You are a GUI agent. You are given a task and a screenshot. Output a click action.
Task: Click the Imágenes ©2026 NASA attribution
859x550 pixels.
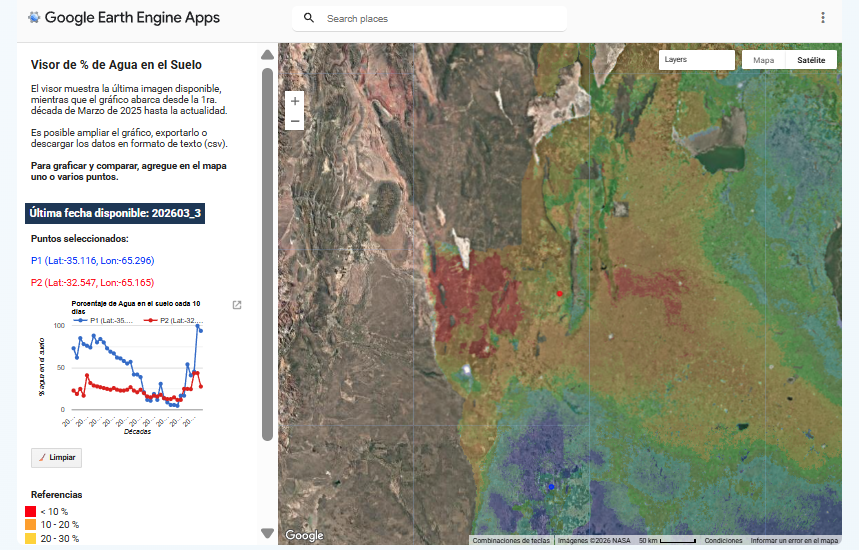click(594, 540)
